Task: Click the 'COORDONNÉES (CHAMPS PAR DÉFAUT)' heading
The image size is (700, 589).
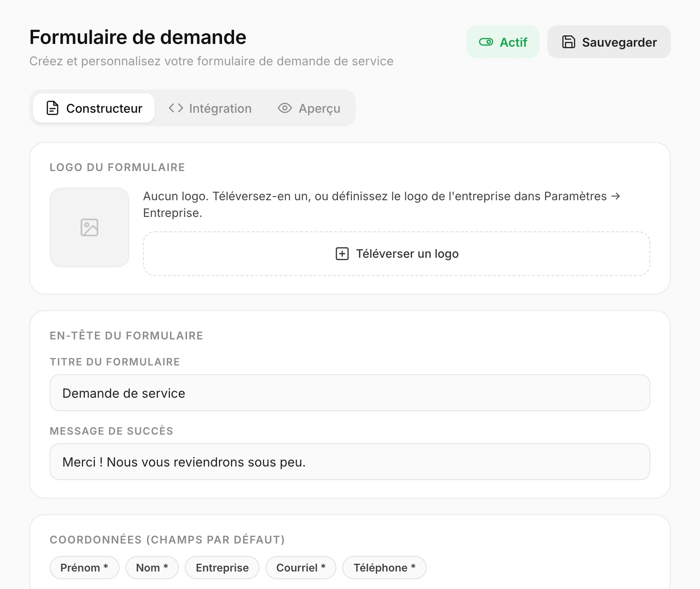Action: (x=167, y=540)
